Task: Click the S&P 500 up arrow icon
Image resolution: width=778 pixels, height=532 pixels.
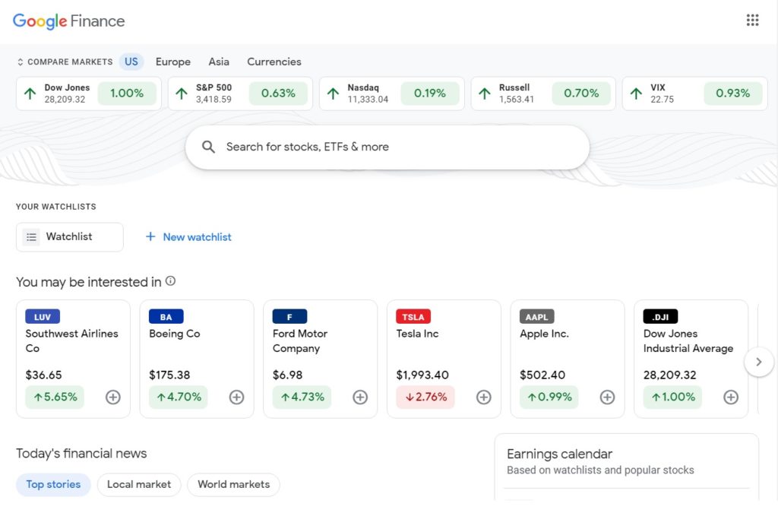Action: pyautogui.click(x=182, y=93)
